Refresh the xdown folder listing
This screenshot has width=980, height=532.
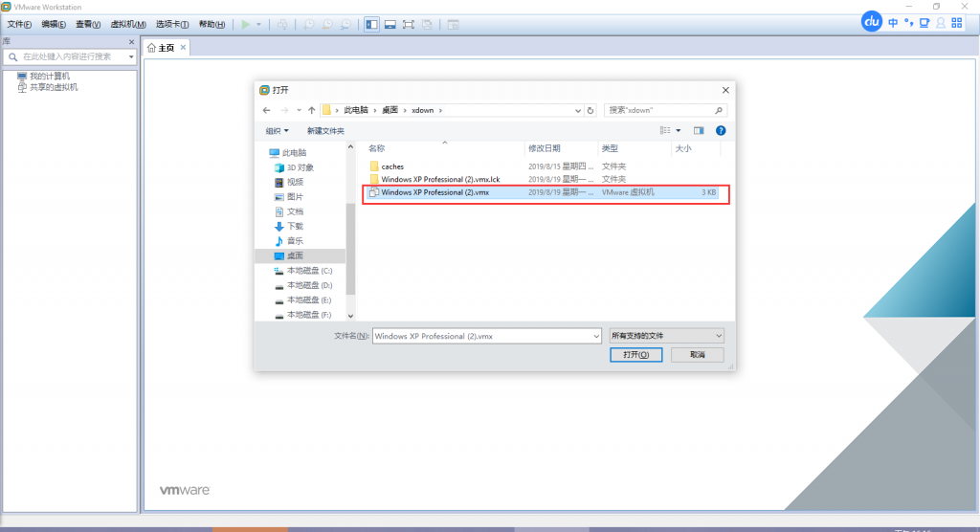(x=590, y=111)
